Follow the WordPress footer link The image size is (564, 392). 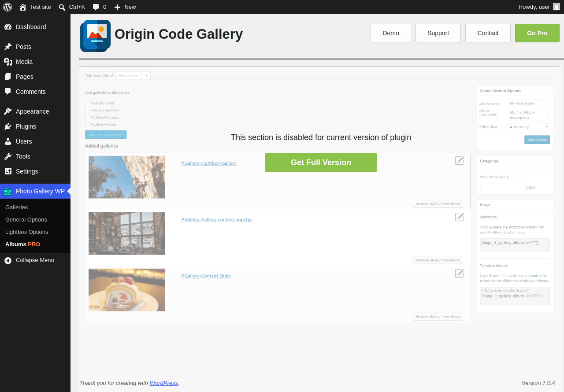click(164, 383)
